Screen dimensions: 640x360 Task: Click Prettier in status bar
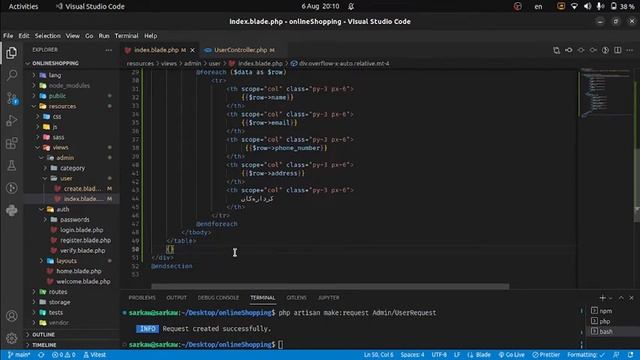tap(546, 355)
